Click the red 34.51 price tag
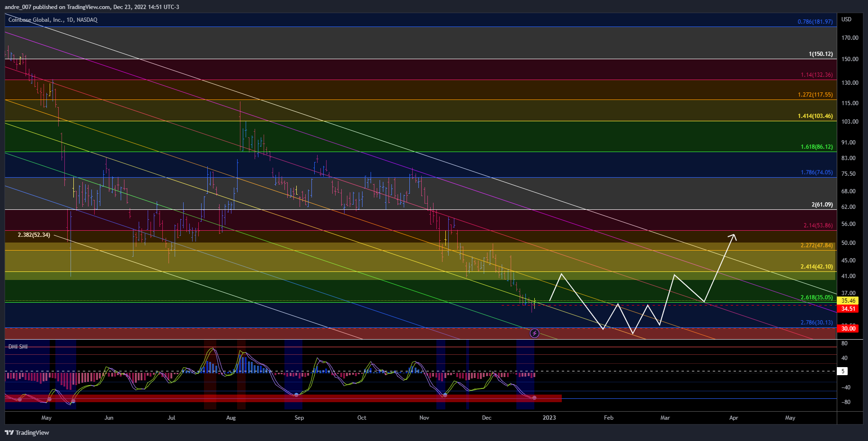 tap(848, 309)
